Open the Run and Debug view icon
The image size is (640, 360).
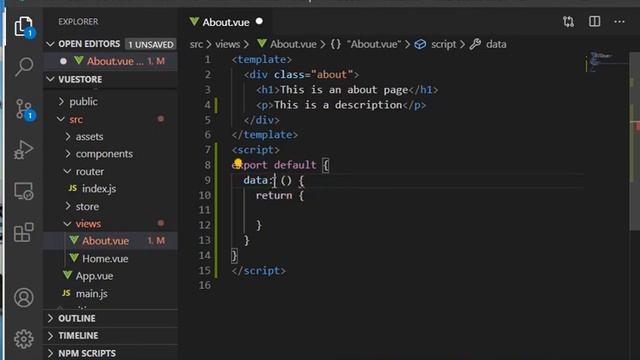coord(24,150)
